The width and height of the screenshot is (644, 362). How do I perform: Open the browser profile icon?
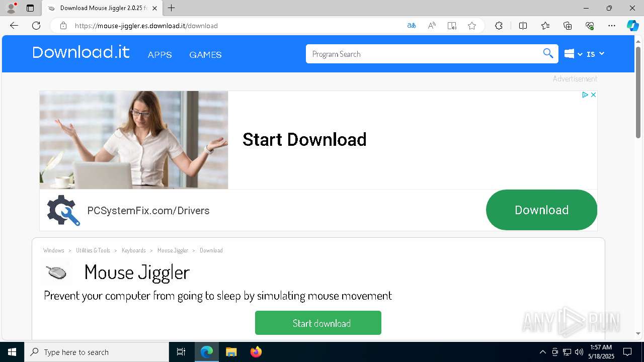pos(11,8)
